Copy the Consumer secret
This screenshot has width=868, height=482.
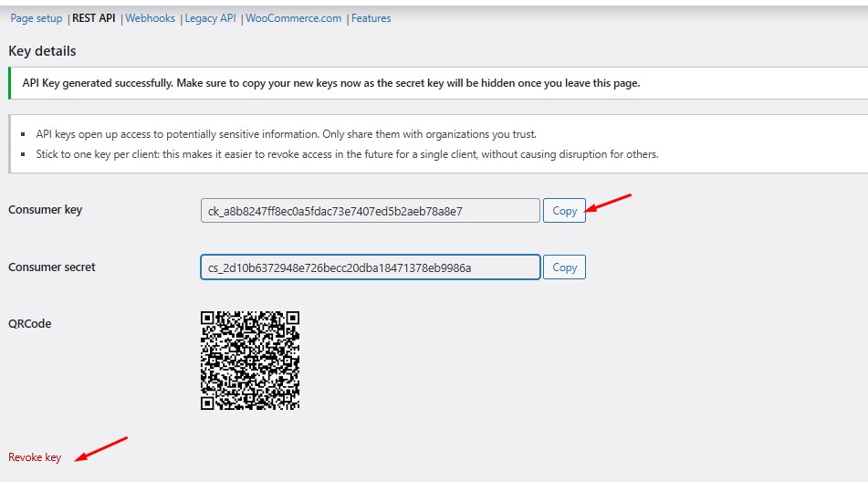(x=564, y=267)
